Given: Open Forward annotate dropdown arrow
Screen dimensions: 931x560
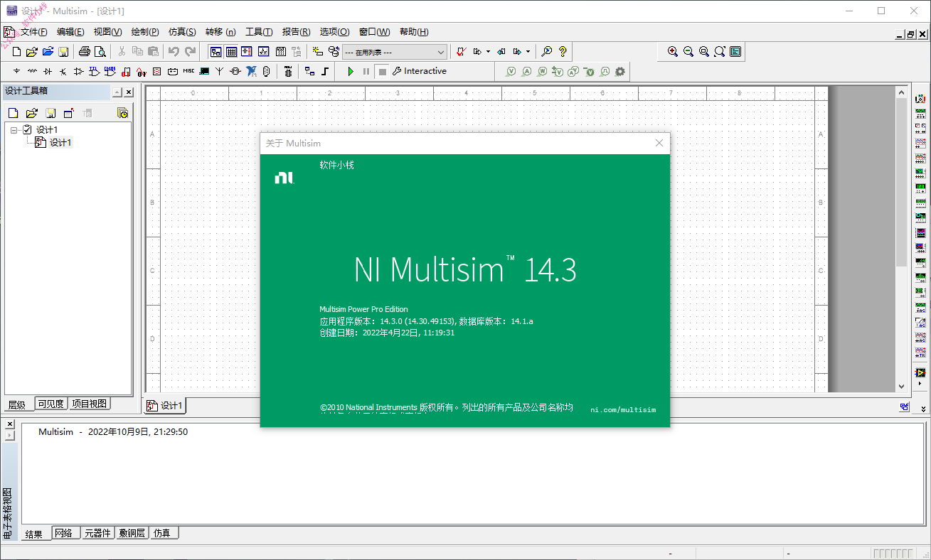Looking at the screenshot, I should point(528,51).
